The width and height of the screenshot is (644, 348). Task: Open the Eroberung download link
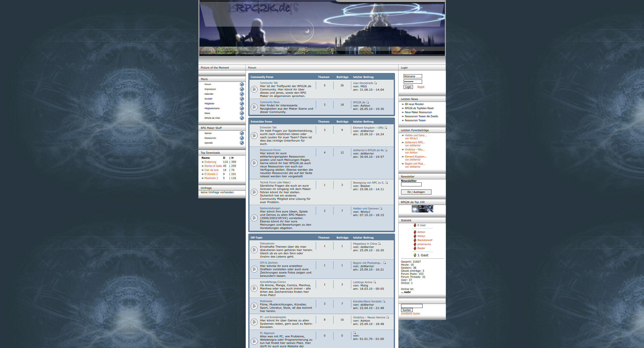point(210,162)
